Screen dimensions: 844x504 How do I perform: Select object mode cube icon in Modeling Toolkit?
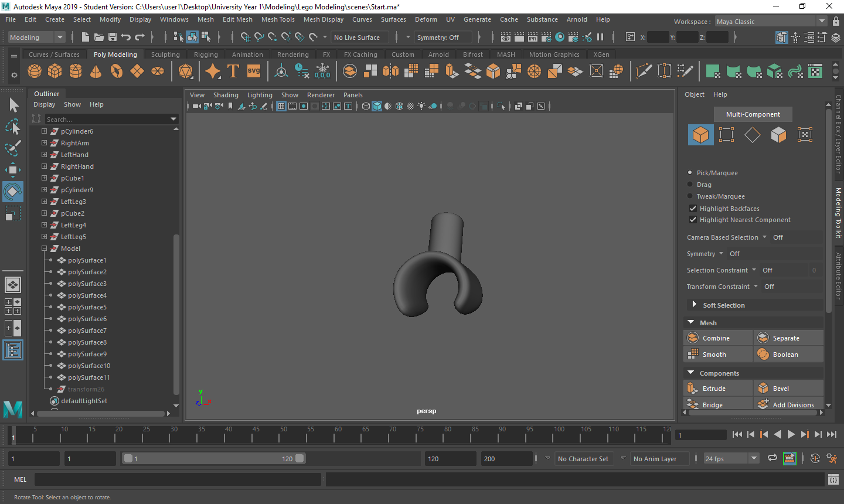(x=700, y=135)
